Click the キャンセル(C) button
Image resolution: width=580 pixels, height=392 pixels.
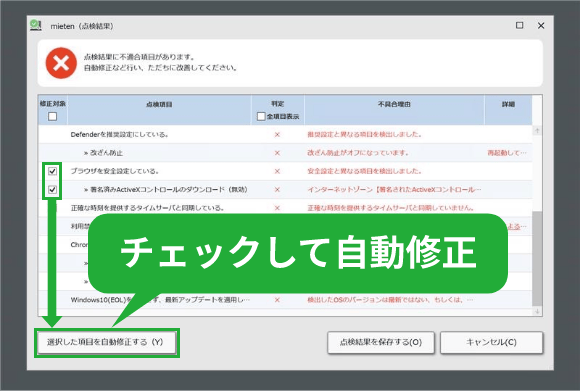coord(491,342)
